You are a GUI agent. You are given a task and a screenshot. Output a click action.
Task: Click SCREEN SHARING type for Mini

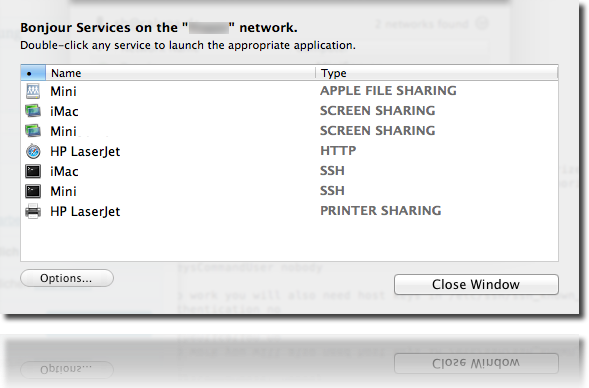[378, 130]
